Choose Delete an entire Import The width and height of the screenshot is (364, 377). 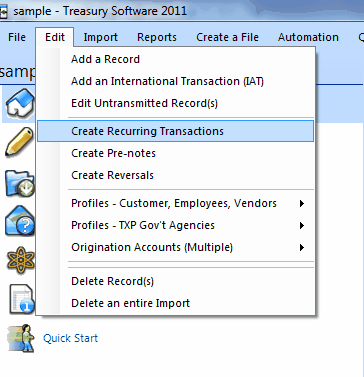tap(175, 303)
